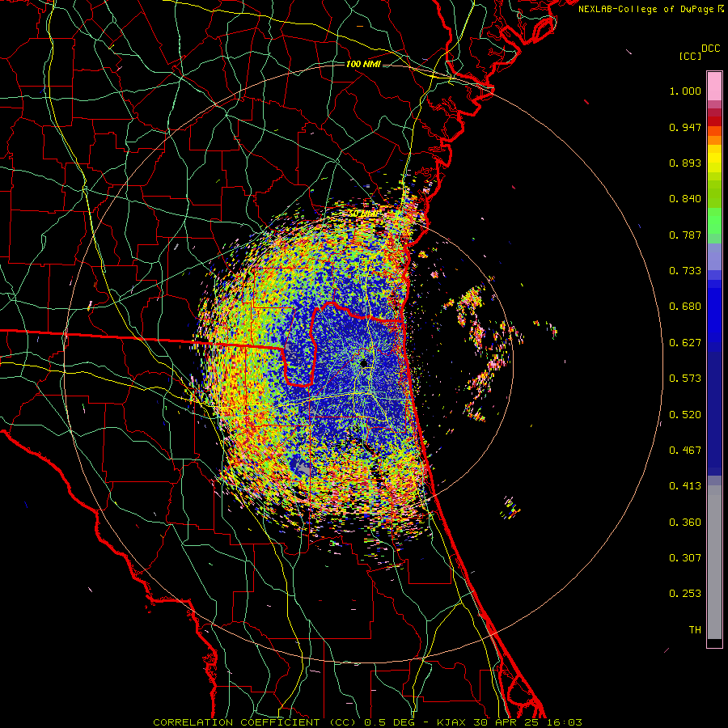Screen dimensions: 728x728
Task: Click the 0.467 scale value
Action: pos(685,451)
